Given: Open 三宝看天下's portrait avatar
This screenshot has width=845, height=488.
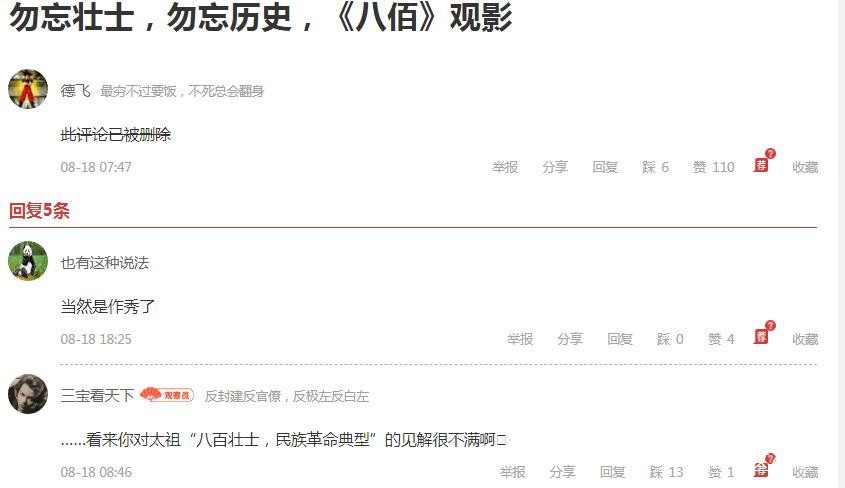Looking at the screenshot, I should tap(28, 394).
